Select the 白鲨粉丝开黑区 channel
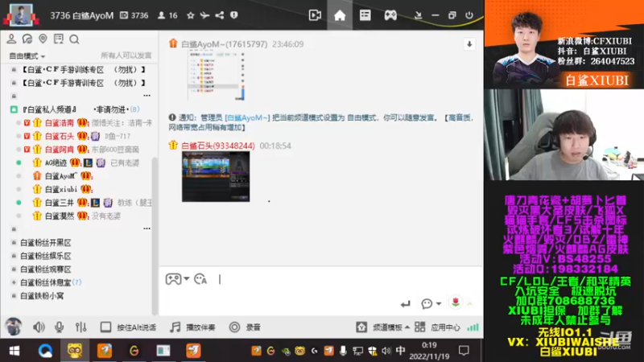Viewport: 644px width, 362px height. pyautogui.click(x=46, y=243)
